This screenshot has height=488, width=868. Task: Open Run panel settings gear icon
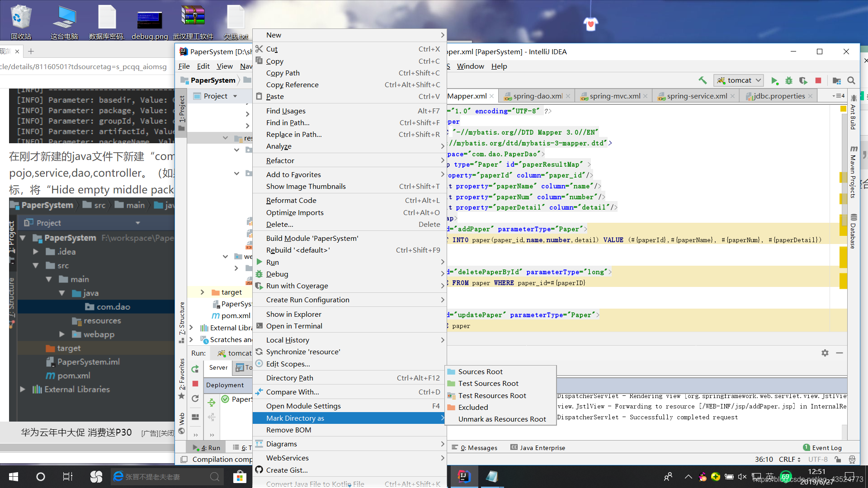coord(825,353)
